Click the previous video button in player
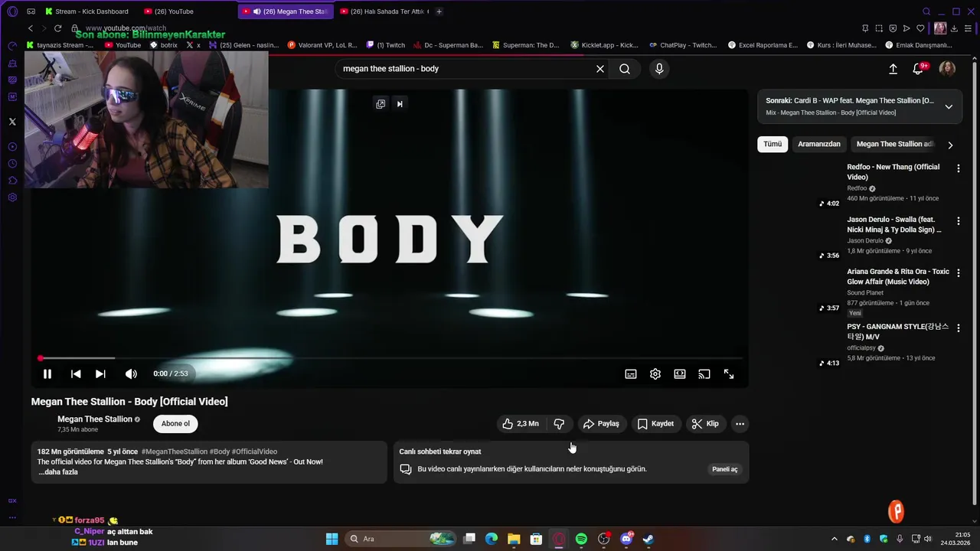This screenshot has height=551, width=980. tap(76, 373)
